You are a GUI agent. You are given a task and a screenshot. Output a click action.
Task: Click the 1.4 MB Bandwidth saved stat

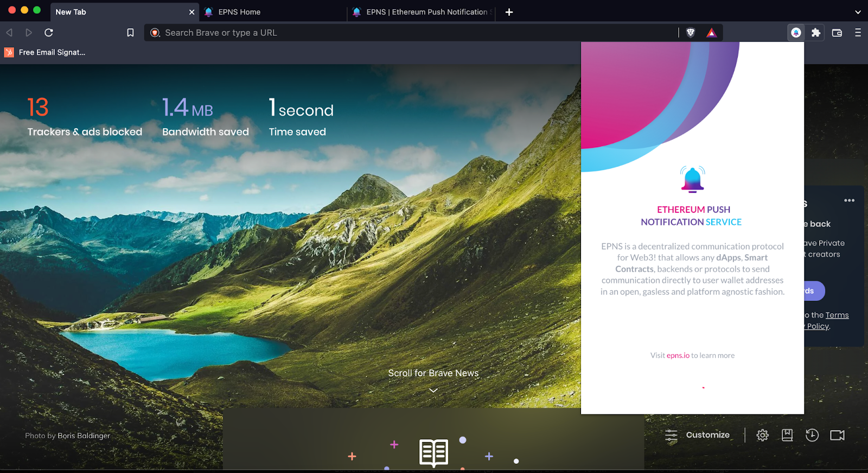point(206,116)
